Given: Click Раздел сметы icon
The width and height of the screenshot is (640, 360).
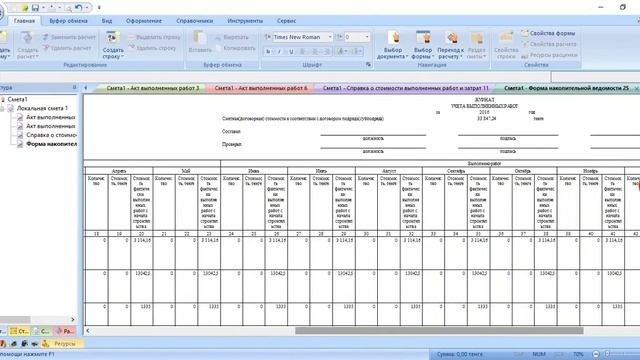Looking at the screenshot, I should pos(476,44).
